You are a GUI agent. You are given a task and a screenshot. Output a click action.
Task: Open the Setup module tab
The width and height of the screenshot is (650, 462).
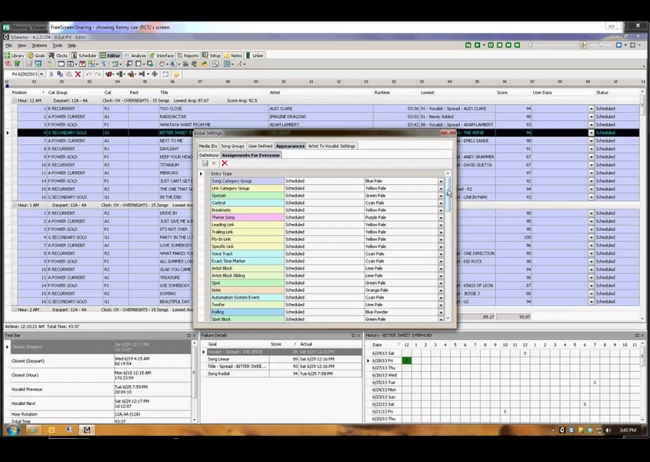(x=212, y=55)
